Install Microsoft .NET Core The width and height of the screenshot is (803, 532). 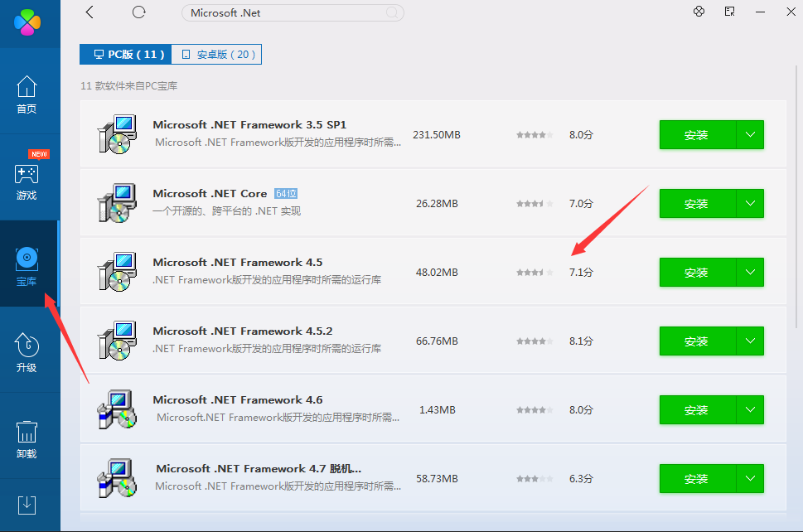(698, 203)
